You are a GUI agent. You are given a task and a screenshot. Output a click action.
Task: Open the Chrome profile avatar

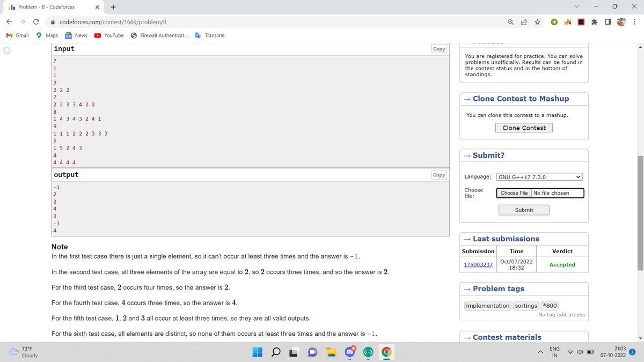pos(621,22)
